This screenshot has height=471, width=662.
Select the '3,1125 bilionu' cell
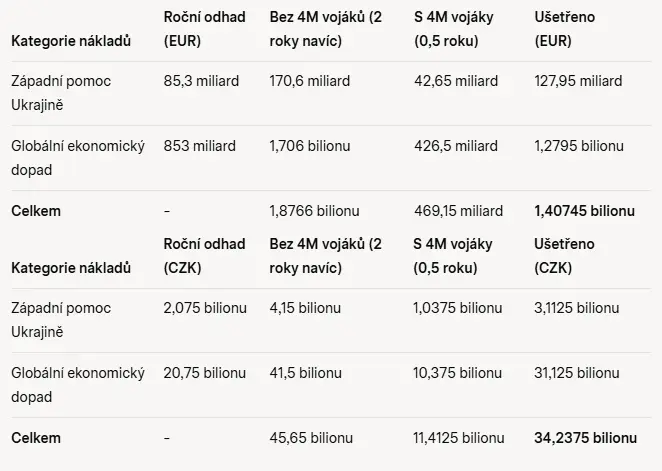click(577, 308)
